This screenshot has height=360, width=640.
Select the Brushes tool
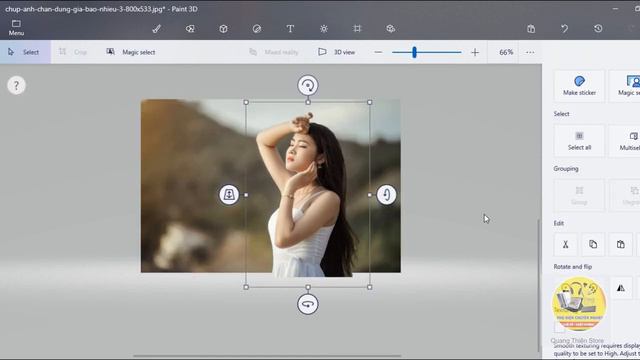tap(157, 29)
